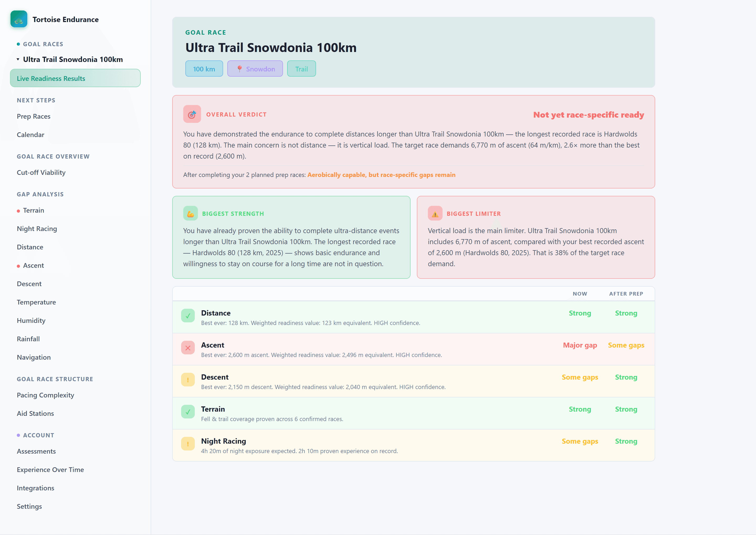756x535 pixels.
Task: Click the Trail tag
Action: coord(301,69)
